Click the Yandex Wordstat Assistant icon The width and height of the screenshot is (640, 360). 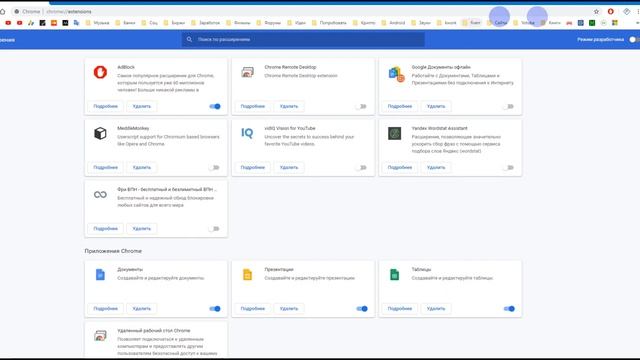click(394, 133)
